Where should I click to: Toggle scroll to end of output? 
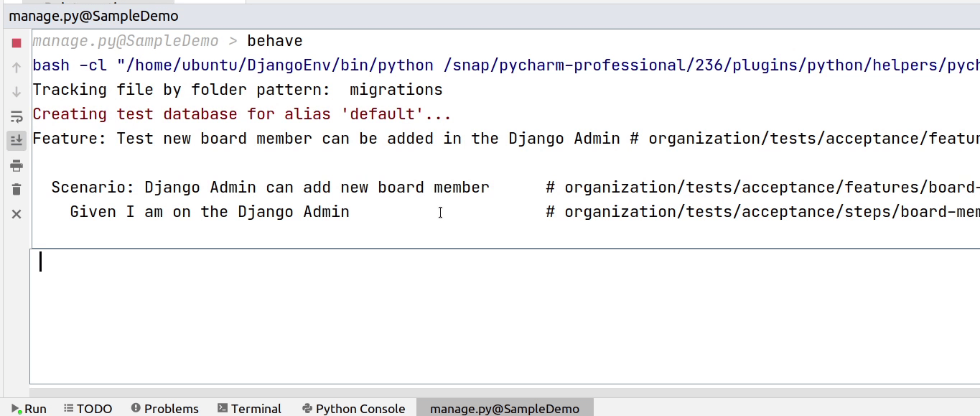point(17,140)
